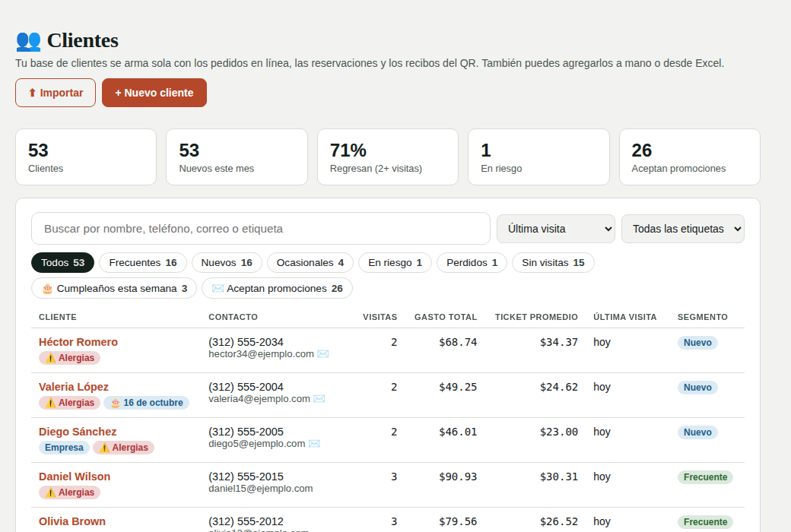Click the Nuevo badge in Valeria López's row

[x=697, y=388]
